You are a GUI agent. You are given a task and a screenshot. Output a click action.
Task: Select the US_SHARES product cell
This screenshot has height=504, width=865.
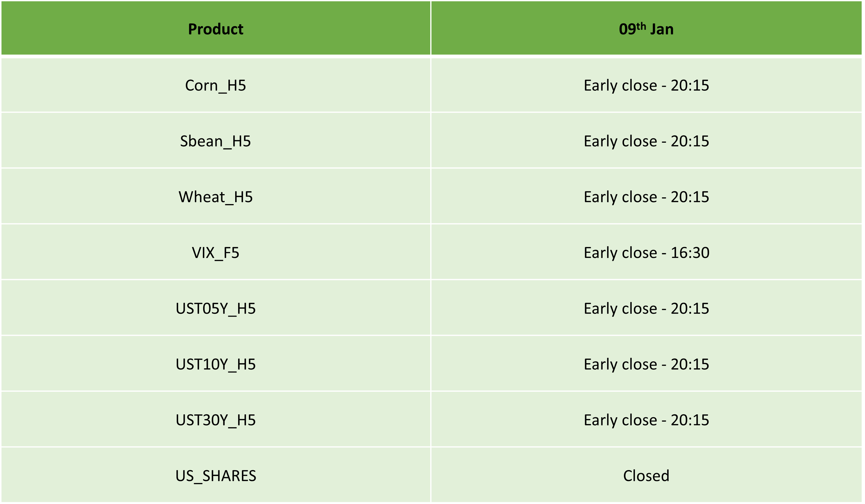216,475
